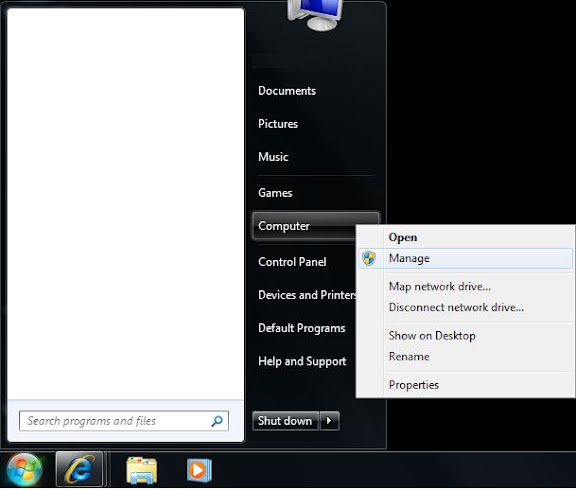
Task: Expand the Shut down options arrow
Action: (330, 421)
